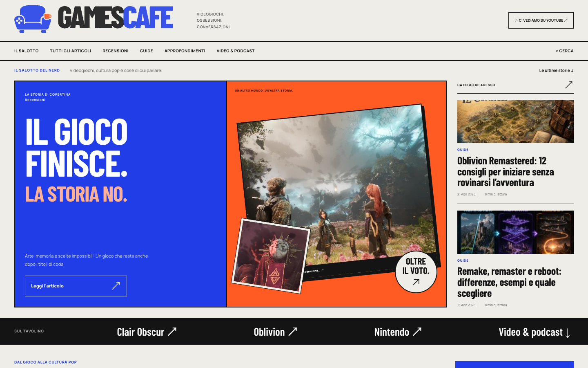Click the arrow next to Clair Obscur

tap(172, 332)
